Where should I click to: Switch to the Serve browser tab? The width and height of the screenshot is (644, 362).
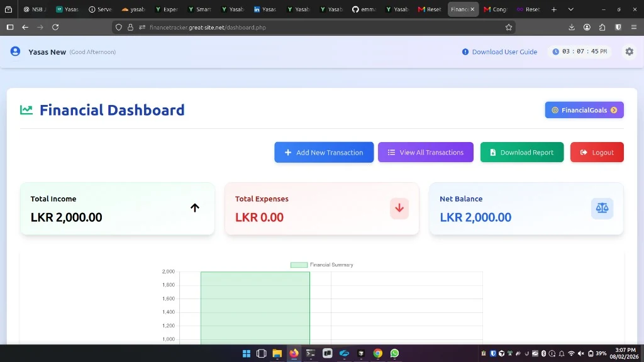[x=101, y=9]
